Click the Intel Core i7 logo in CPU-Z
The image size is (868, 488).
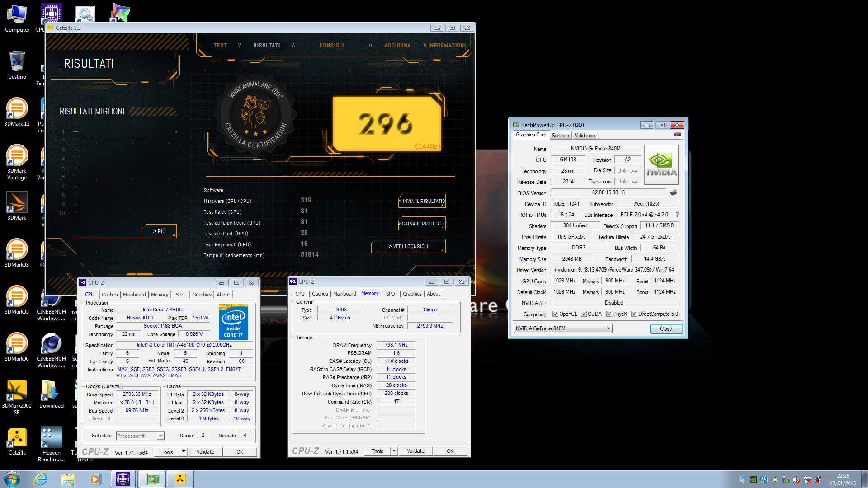[x=233, y=322]
